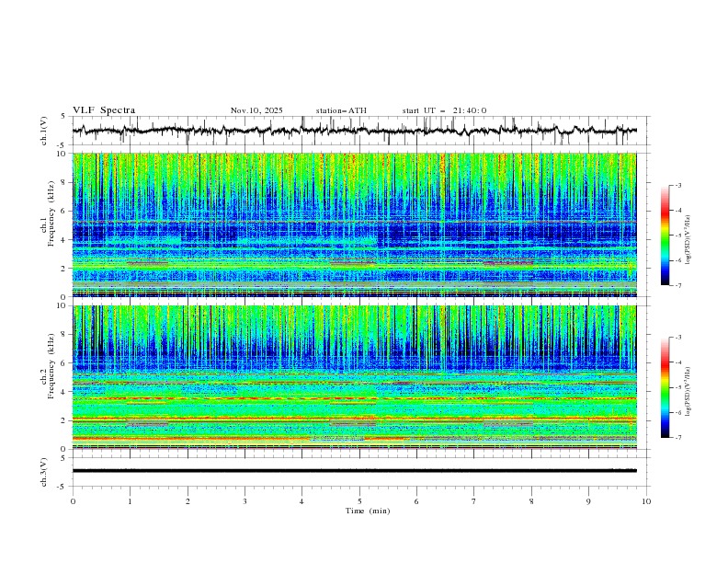728x563 pixels.
Task: Click time axis tick label "6"
Action: (416, 501)
